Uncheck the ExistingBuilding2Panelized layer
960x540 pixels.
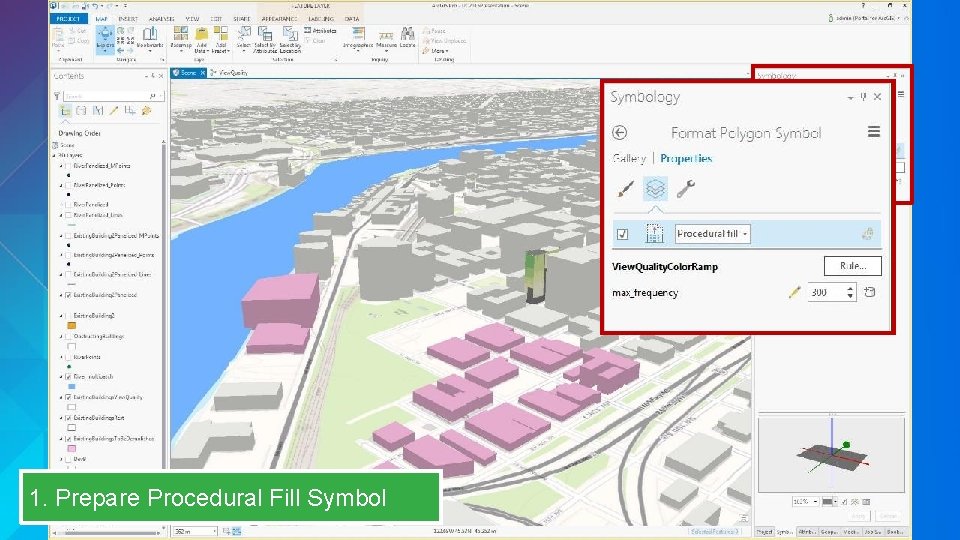tap(69, 295)
